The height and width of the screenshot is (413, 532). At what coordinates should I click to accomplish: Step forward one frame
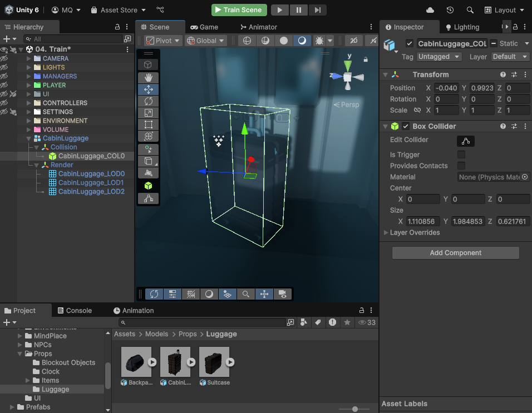click(x=317, y=10)
